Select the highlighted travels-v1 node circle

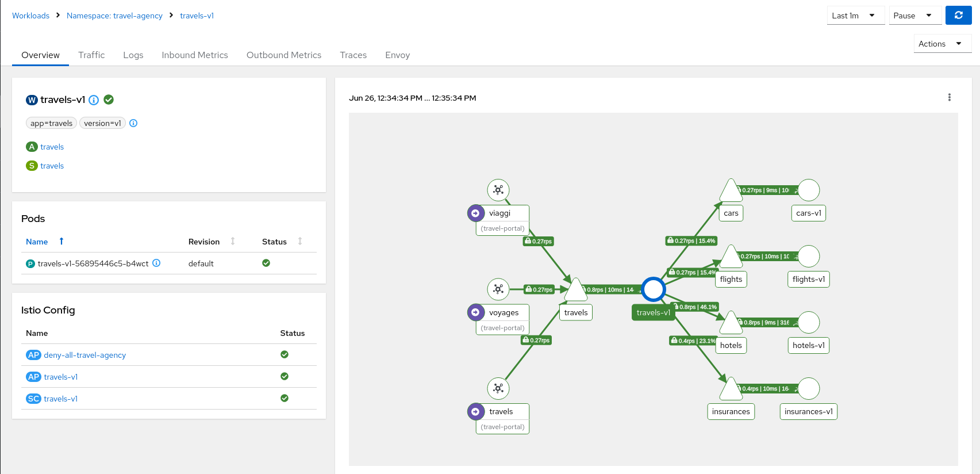pyautogui.click(x=654, y=289)
